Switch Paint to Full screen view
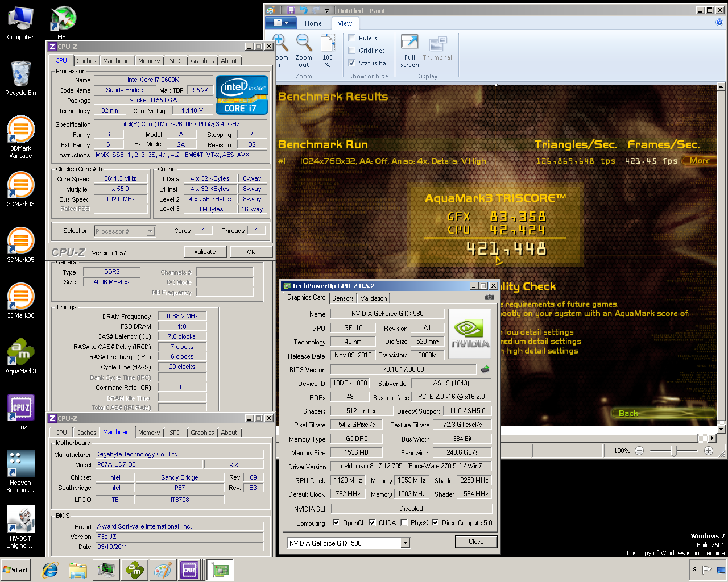Screen dimensions: 728x582 tap(409, 51)
